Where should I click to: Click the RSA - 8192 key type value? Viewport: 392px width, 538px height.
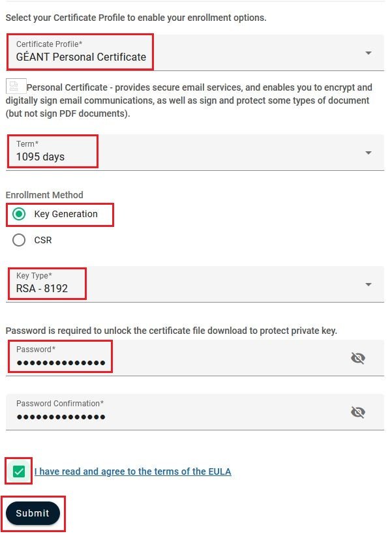(x=42, y=288)
